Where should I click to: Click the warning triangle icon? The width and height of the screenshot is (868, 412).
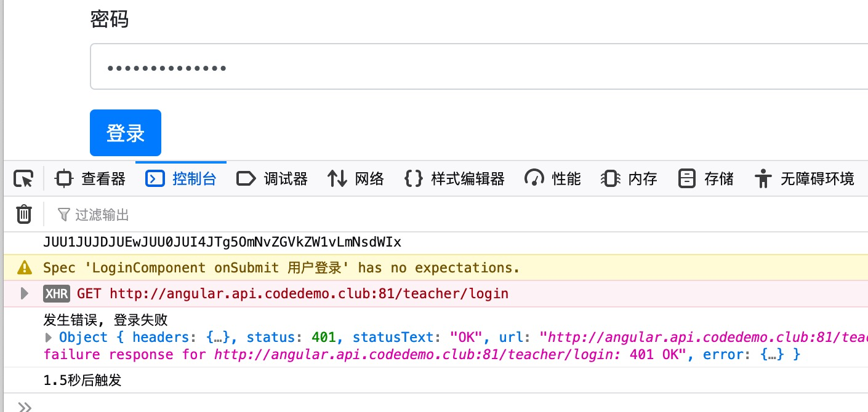tap(25, 267)
